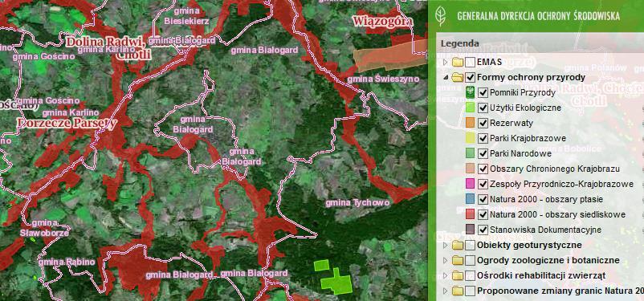Click Stanowiska Dokumentacyjne dark swatch

(471, 230)
